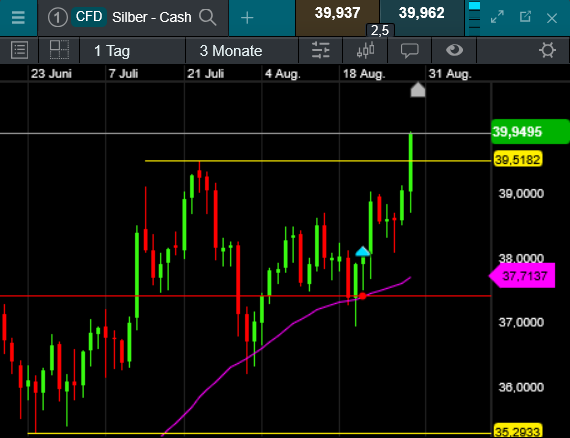Open the list view icon
Viewport: 570px width, 438px height.
pyautogui.click(x=19, y=50)
